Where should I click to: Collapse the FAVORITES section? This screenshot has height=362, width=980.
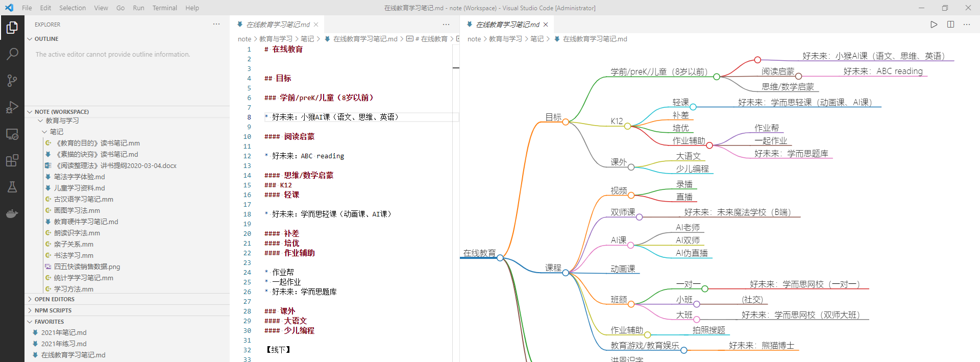pyautogui.click(x=127, y=322)
